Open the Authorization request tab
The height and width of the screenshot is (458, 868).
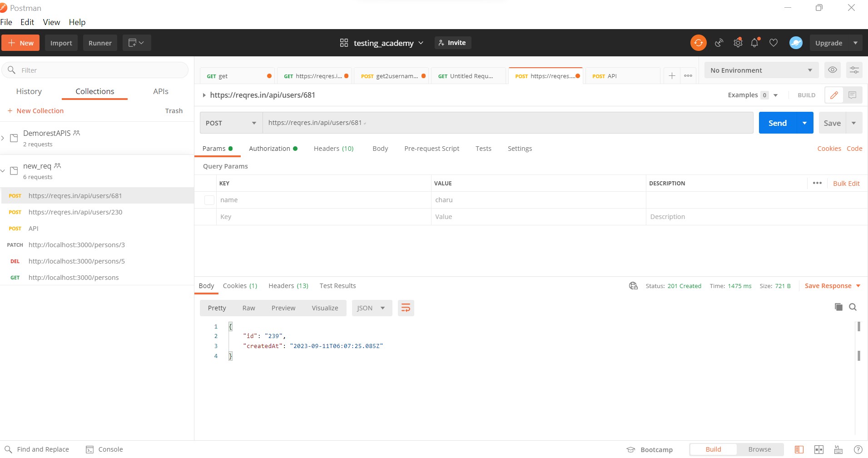(273, 149)
